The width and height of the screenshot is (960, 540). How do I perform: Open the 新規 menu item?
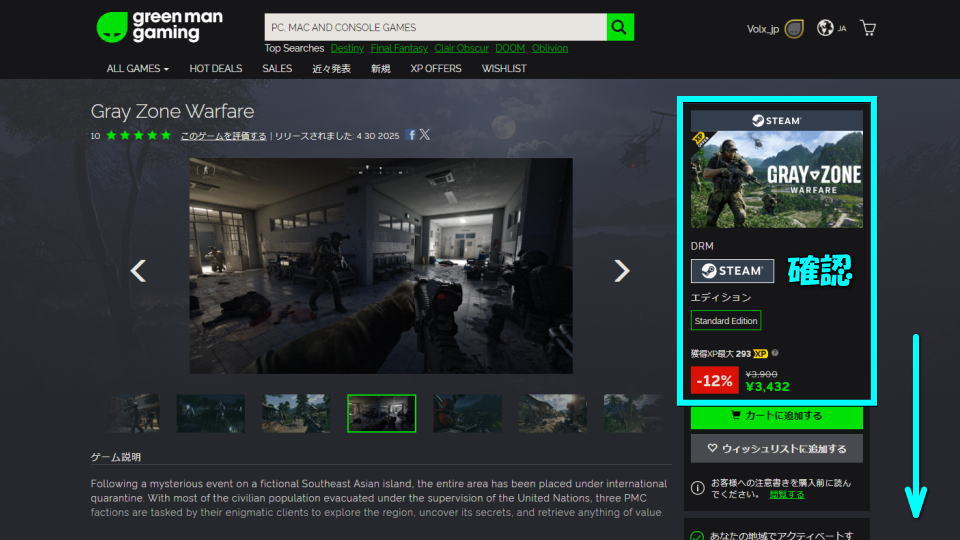380,69
